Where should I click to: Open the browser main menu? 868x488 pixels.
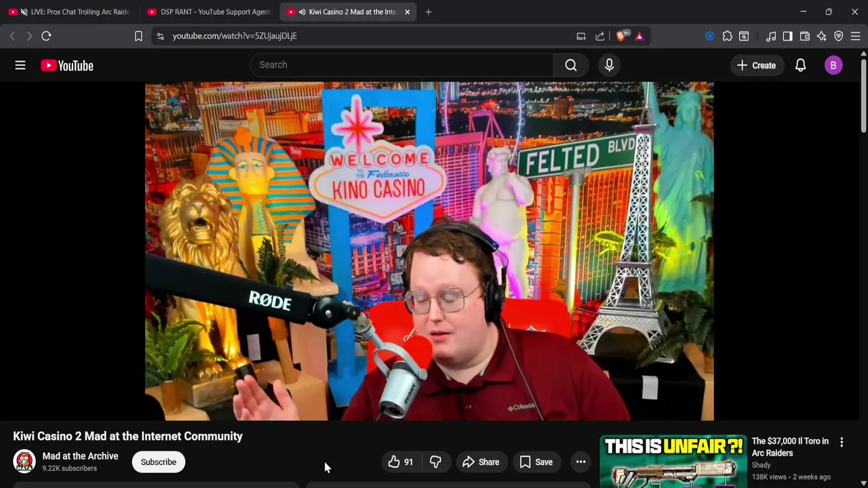pyautogui.click(x=855, y=36)
